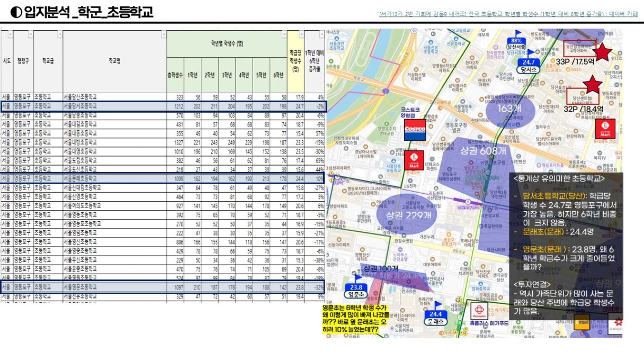Click the Lotte Mart logo near 32P /18.4억

click(606, 129)
